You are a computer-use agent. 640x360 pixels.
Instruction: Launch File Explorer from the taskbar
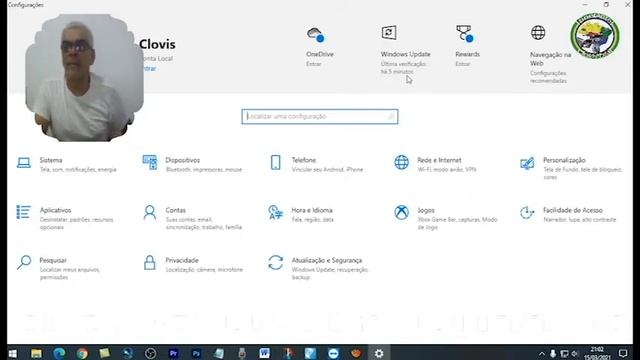(x=36, y=353)
